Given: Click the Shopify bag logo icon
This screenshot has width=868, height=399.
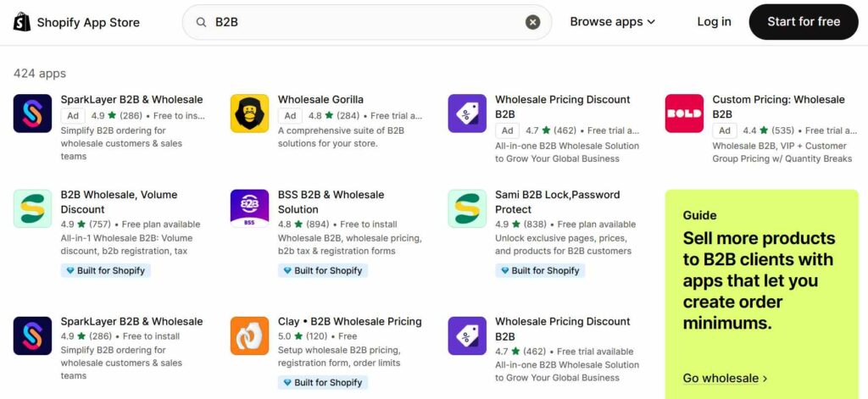Looking at the screenshot, I should click(x=22, y=22).
